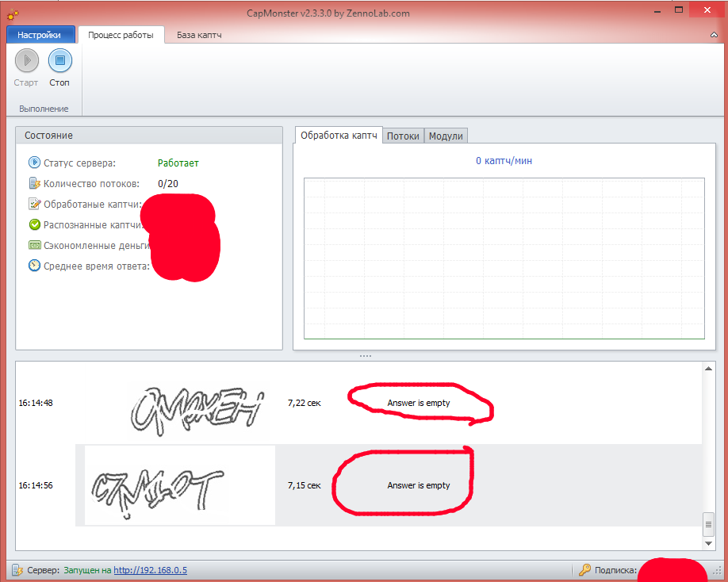Click the Стоп stop icon

[x=60, y=60]
